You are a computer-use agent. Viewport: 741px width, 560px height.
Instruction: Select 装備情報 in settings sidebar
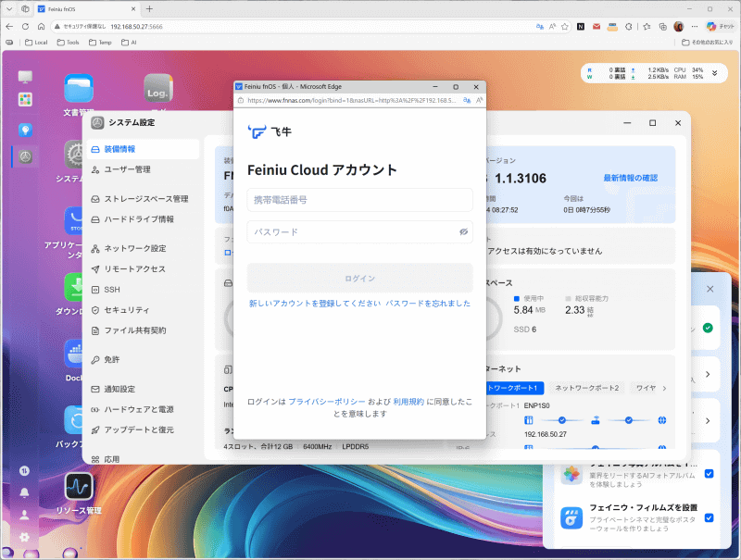point(143,149)
